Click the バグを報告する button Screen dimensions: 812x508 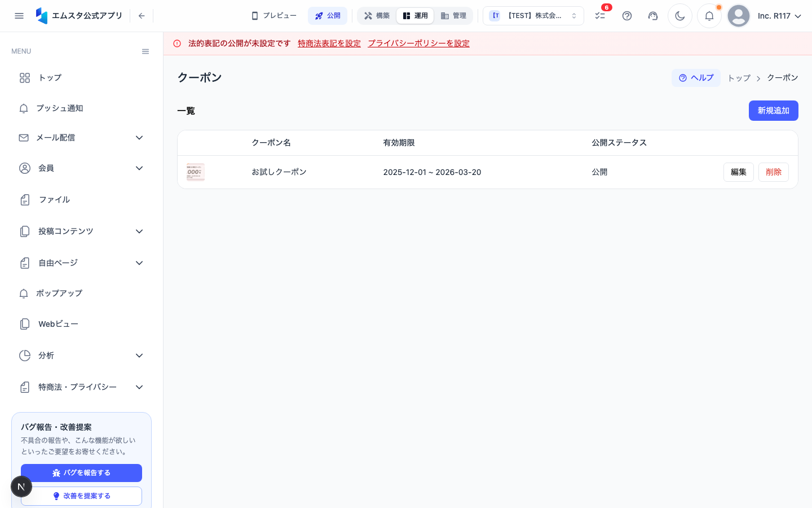(x=81, y=473)
